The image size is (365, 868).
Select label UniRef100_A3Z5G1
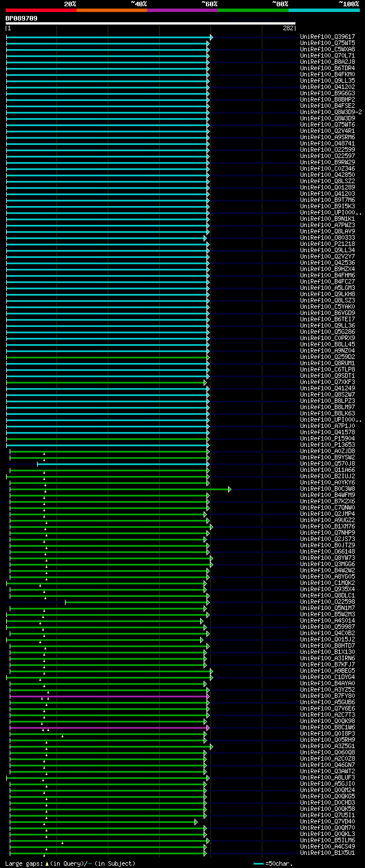point(327,746)
